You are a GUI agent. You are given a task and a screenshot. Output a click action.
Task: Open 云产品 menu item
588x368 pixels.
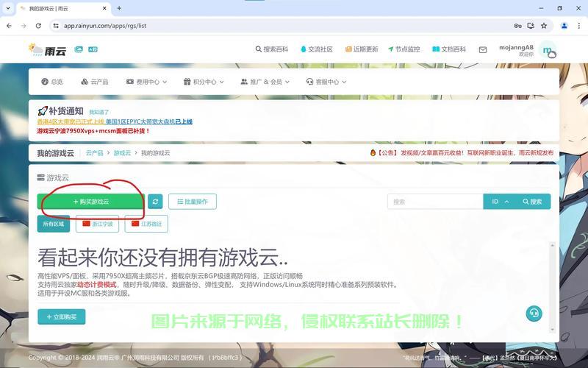[95, 82]
